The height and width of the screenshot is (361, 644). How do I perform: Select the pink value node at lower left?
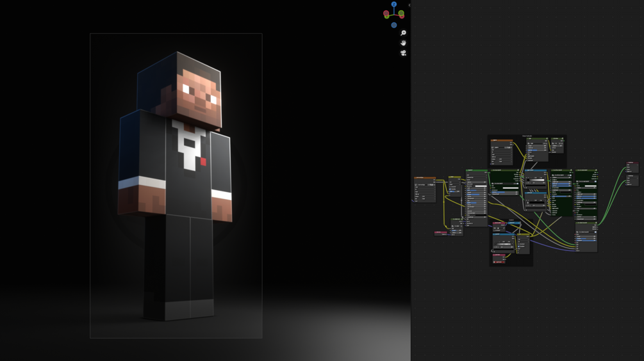coord(441,234)
